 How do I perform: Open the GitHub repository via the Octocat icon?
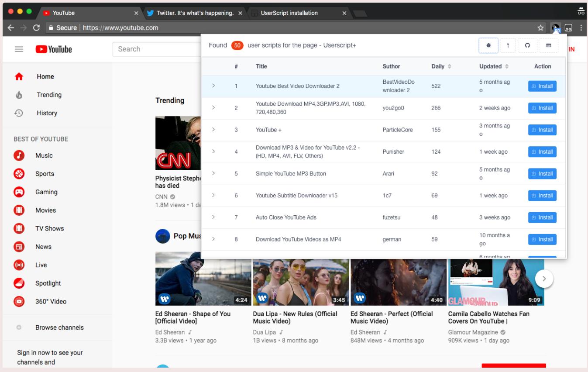click(527, 45)
